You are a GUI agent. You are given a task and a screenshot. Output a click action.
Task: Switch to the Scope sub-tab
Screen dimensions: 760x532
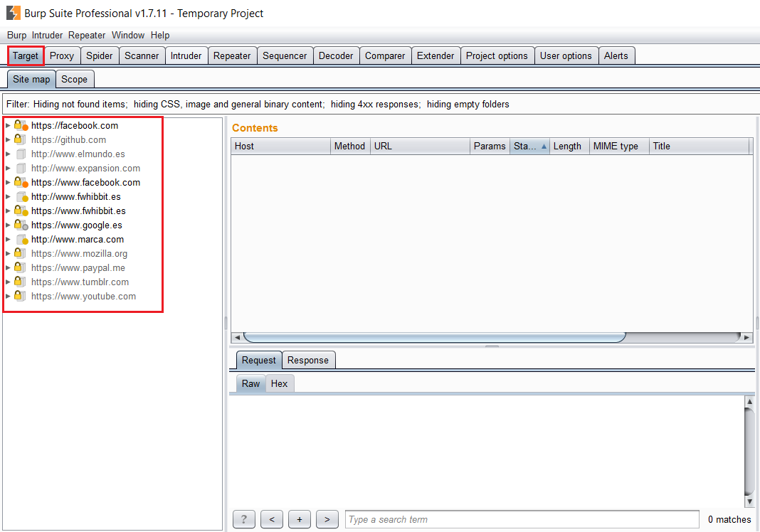tap(74, 80)
